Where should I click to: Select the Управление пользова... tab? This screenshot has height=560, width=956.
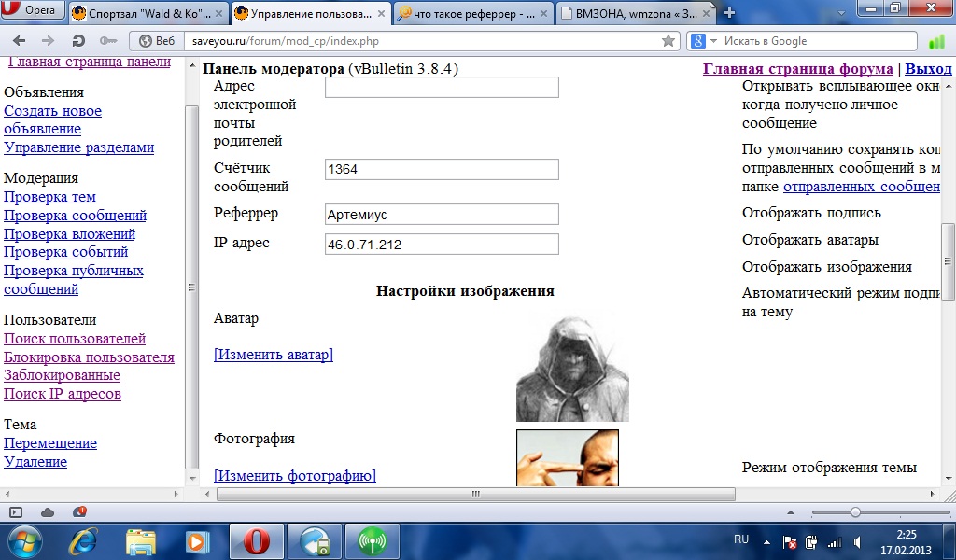[310, 13]
